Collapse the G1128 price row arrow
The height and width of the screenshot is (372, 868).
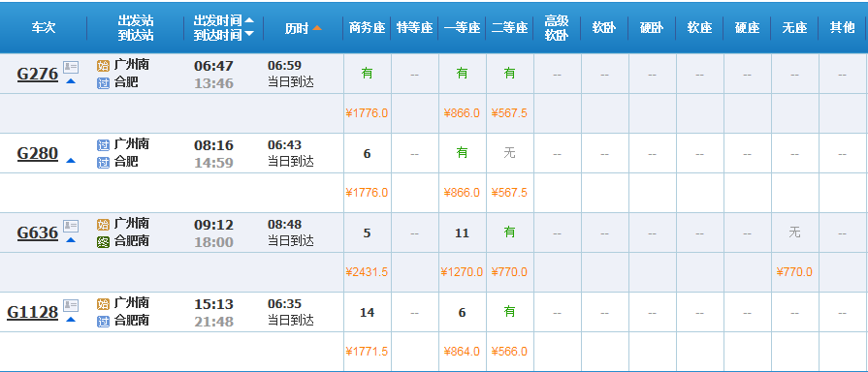(71, 319)
